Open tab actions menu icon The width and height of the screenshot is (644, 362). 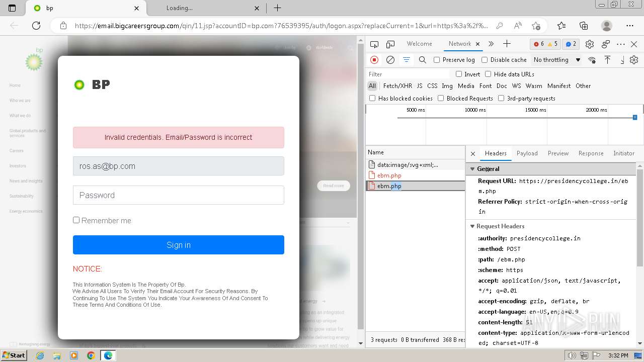12,8
